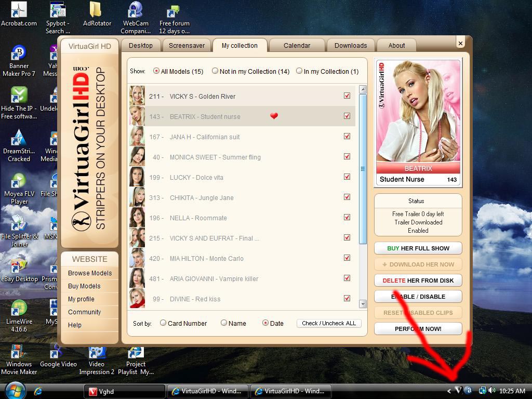Image resolution: width=532 pixels, height=399 pixels.
Task: Uncheck the VICKY S - Golden River checkbox
Action: pyautogui.click(x=347, y=96)
